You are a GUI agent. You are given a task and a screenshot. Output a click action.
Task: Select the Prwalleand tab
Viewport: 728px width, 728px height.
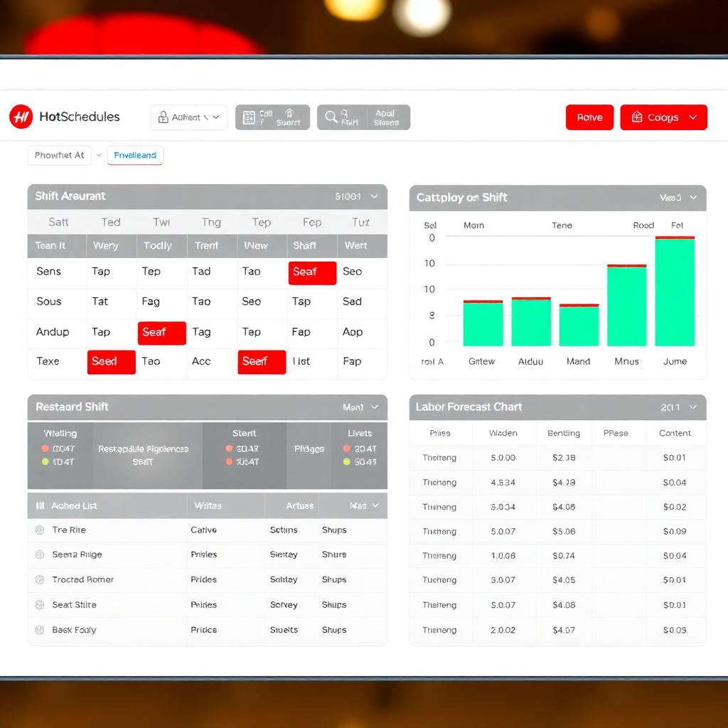coord(135,155)
